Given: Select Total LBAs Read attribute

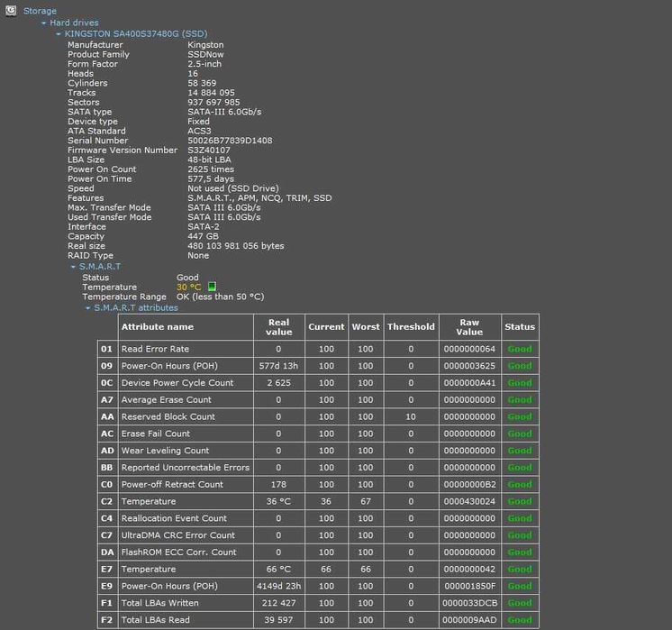Looking at the screenshot, I should (156, 620).
